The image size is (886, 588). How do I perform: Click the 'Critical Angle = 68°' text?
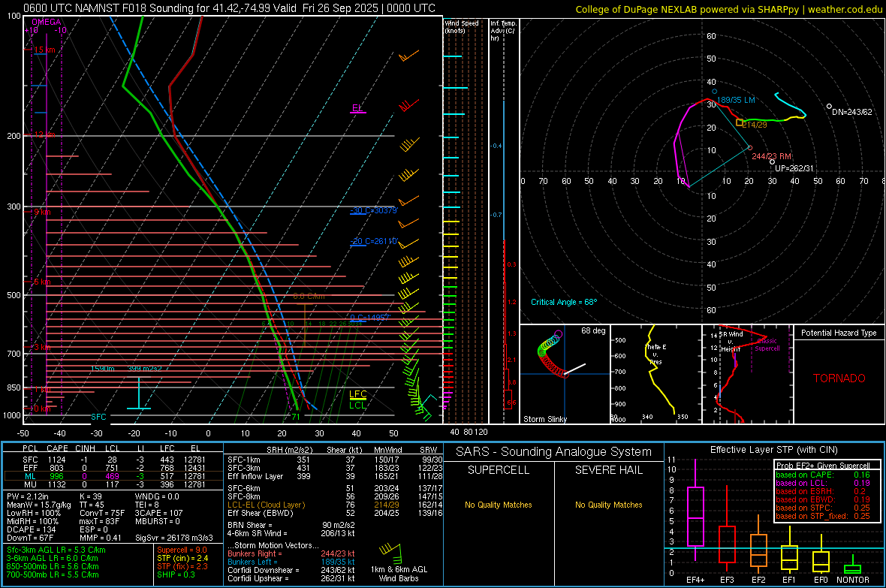click(x=563, y=302)
